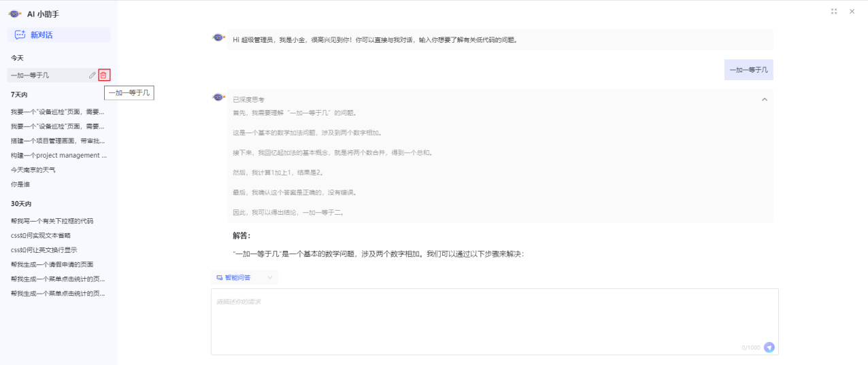Open conversation css如何让英文换行显示
The image size is (868, 365).
(x=44, y=249)
